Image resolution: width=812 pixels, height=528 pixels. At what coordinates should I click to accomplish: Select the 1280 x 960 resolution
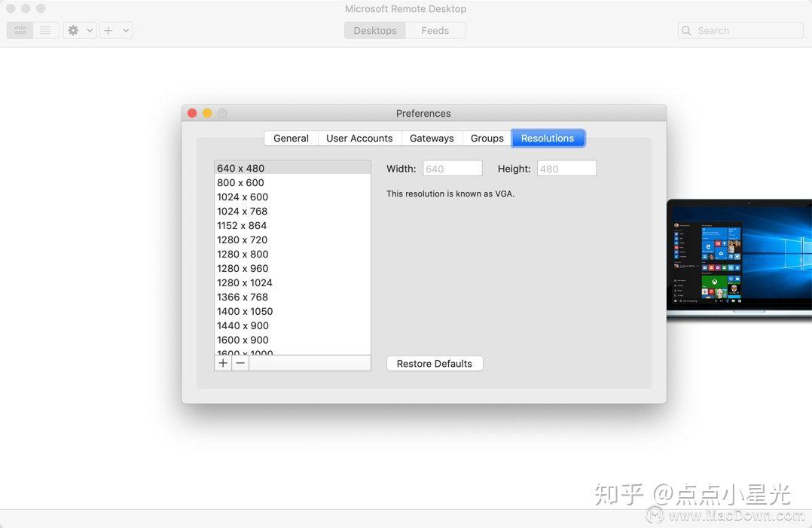pyautogui.click(x=292, y=269)
